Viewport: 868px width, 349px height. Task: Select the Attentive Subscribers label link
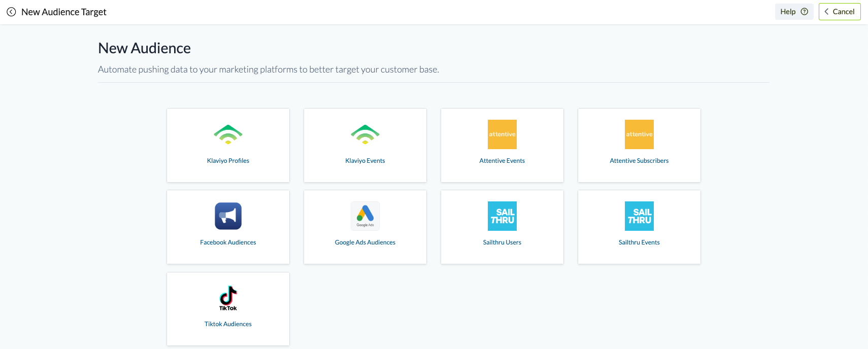pos(639,161)
